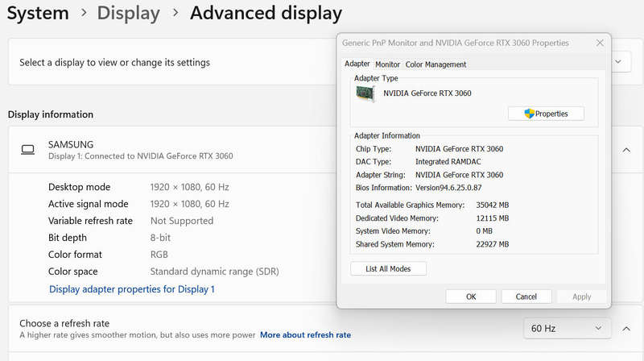Collapse the SAMSUNG display information card
644x361 pixels.
pos(626,150)
